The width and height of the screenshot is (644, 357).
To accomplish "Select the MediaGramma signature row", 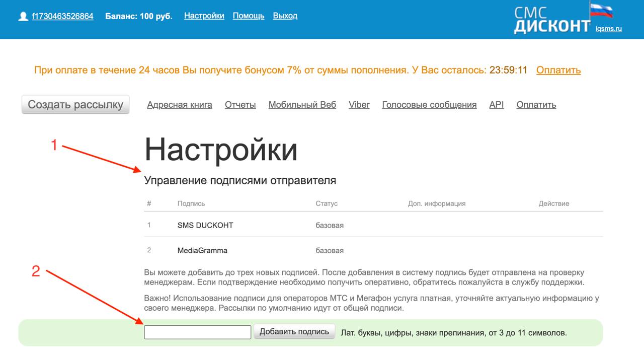I will coord(202,250).
